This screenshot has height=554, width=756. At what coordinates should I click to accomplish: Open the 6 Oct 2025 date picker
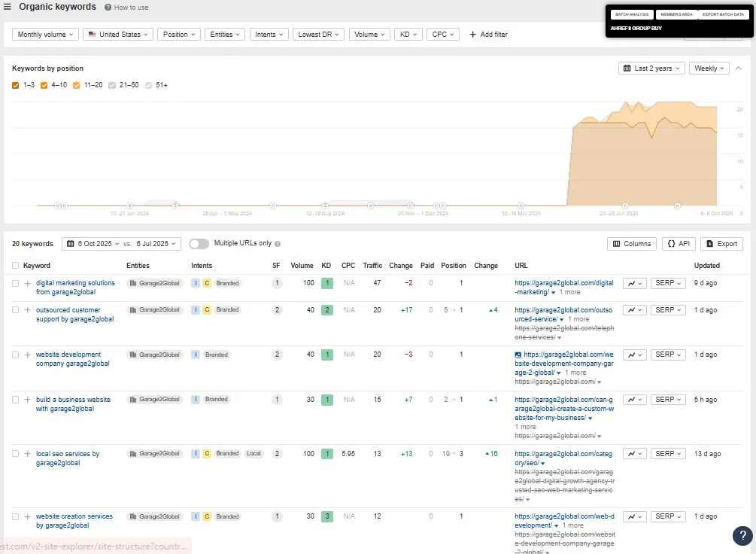(x=94, y=244)
